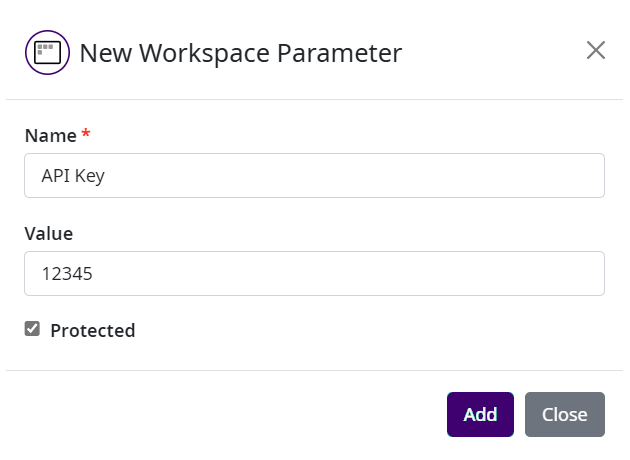Toggle the Protected parameter option
The image size is (630, 460).
[33, 329]
